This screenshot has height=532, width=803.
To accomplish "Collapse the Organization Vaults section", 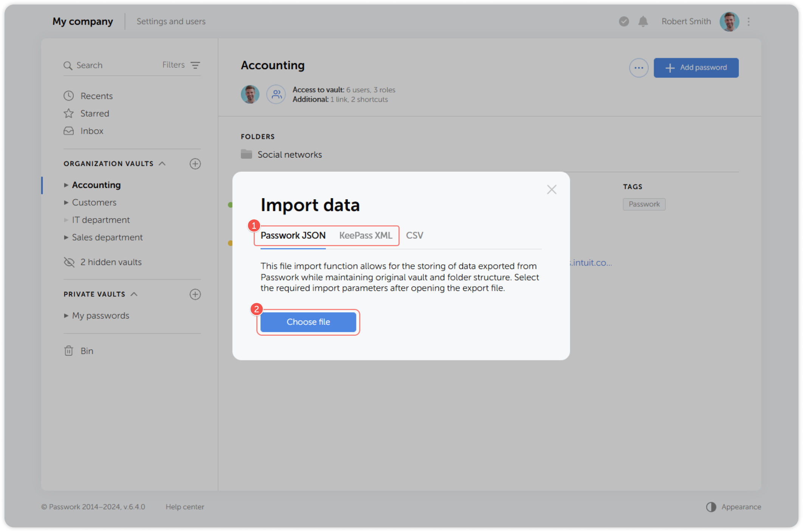I will (x=163, y=163).
